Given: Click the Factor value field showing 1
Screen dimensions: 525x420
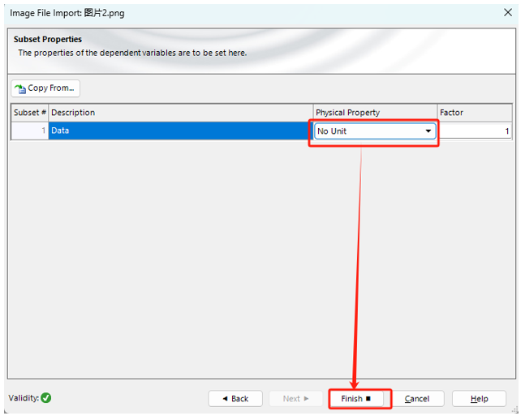Looking at the screenshot, I should coord(475,131).
